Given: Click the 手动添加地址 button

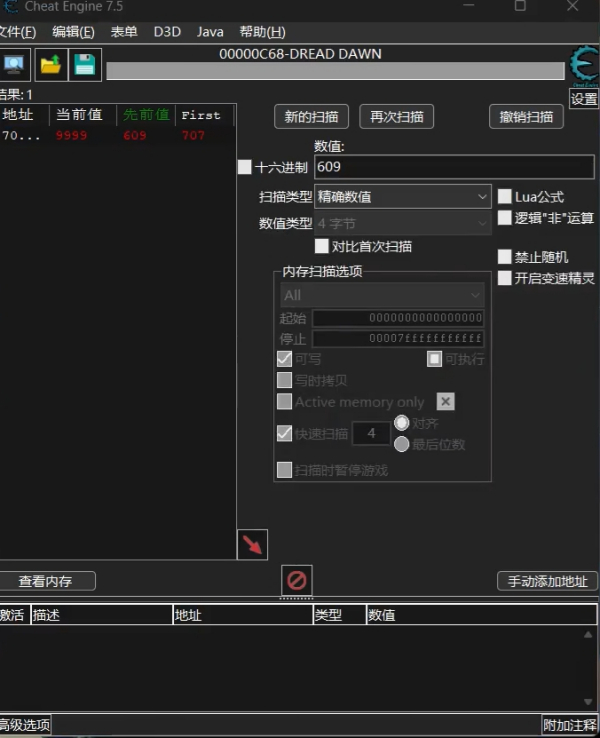Looking at the screenshot, I should tap(547, 581).
